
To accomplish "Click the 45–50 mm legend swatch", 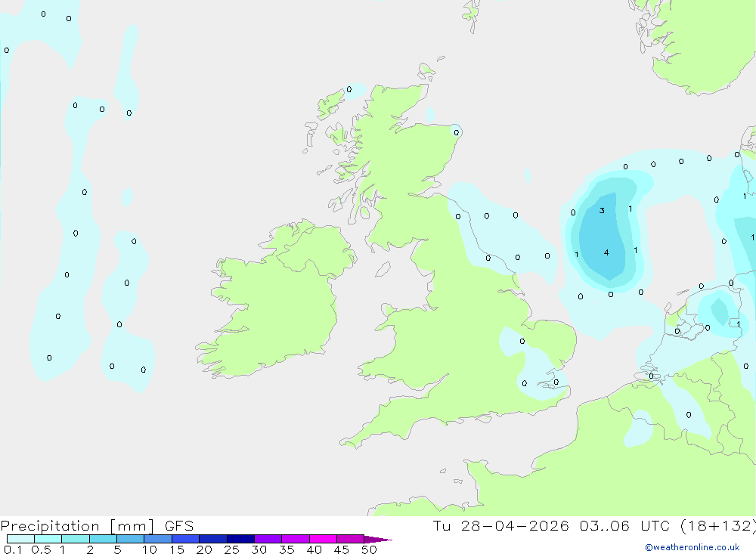I will [350, 539].
